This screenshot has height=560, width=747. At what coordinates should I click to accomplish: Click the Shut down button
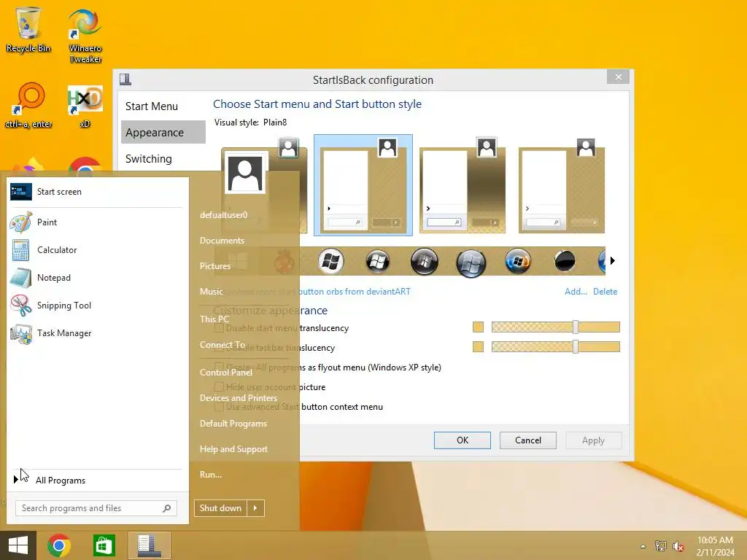point(220,508)
